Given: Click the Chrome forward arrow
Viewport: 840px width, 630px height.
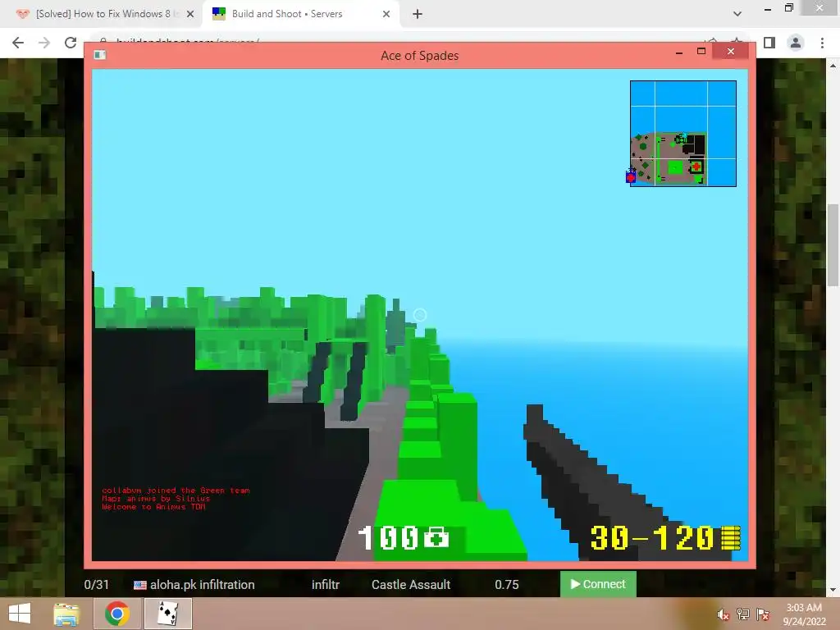Looking at the screenshot, I should [x=44, y=43].
